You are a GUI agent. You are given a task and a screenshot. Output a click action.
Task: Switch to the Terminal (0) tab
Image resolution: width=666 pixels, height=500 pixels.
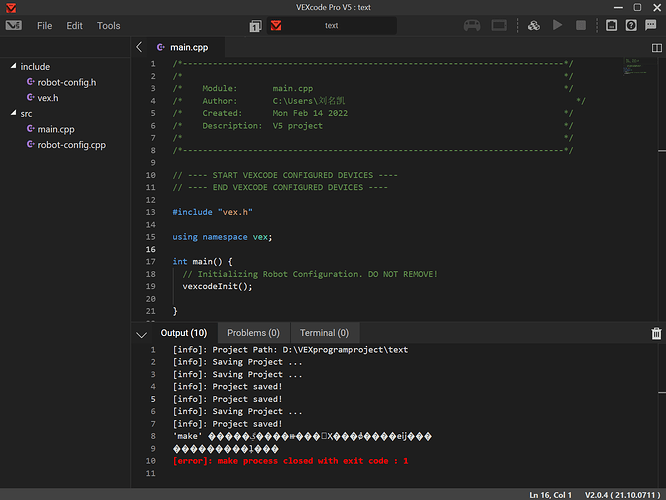(x=325, y=333)
